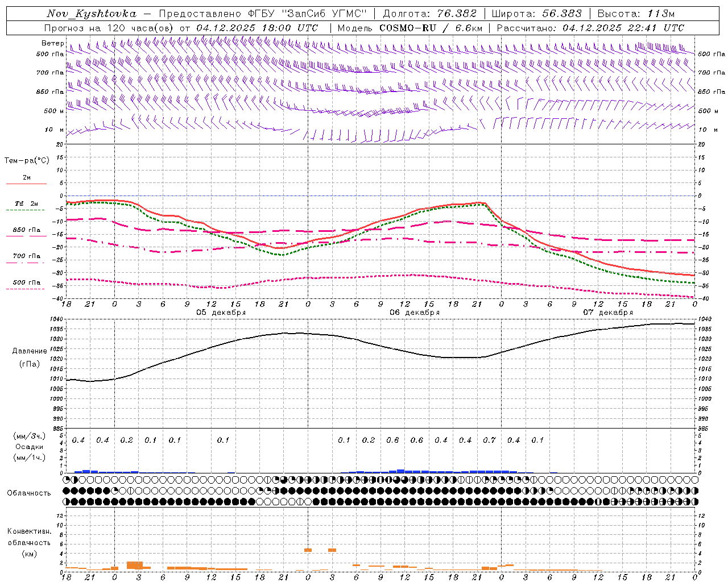Click the '500 м' wind level label on left
Viewport: 728px width, 582px height.
(54, 111)
